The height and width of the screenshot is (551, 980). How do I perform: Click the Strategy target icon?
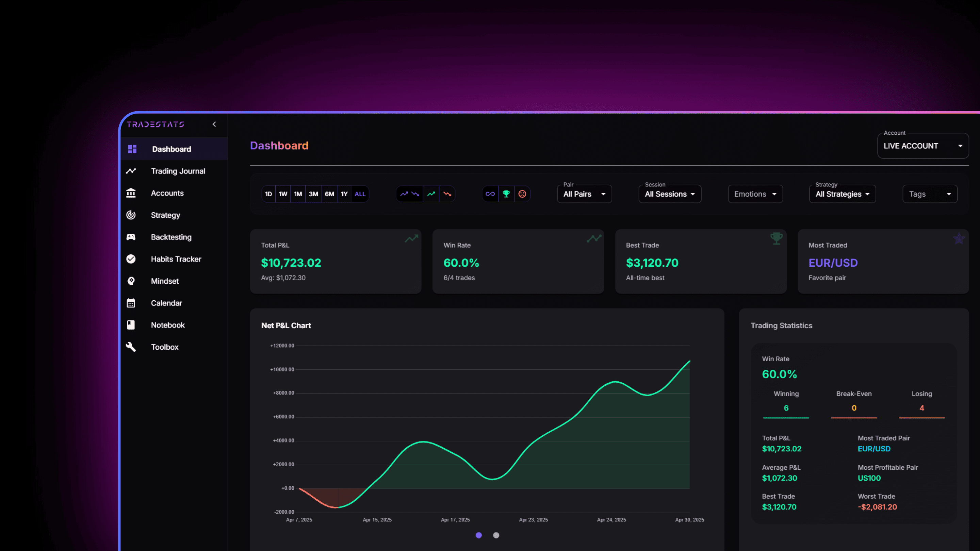click(131, 215)
